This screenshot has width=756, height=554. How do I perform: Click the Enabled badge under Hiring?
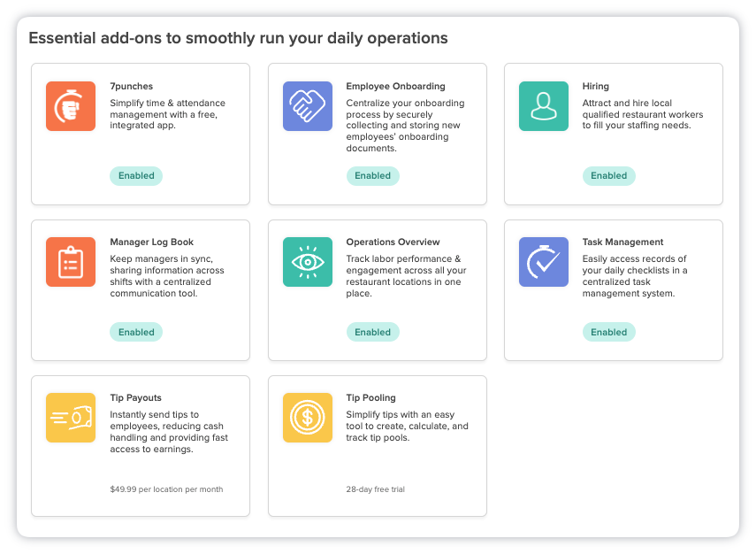pos(608,176)
